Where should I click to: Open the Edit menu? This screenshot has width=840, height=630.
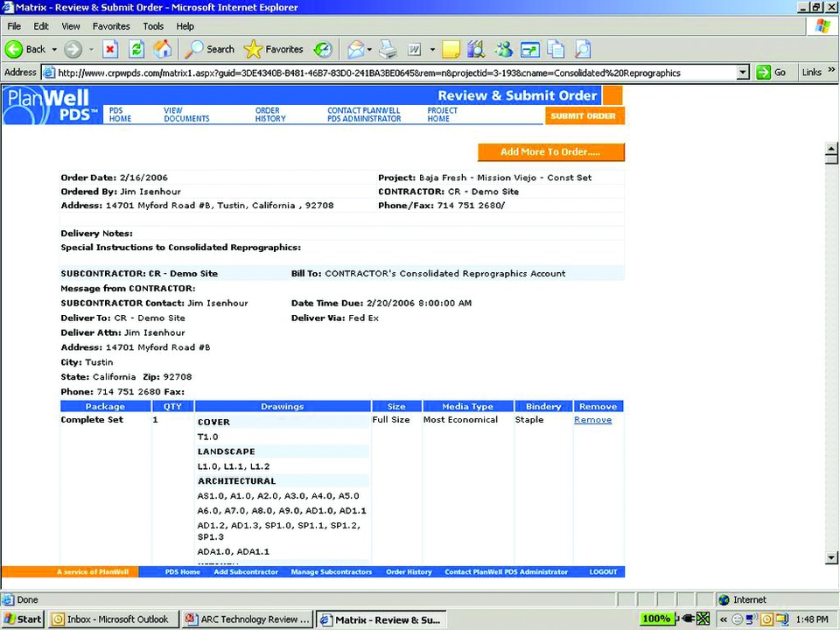pos(41,26)
